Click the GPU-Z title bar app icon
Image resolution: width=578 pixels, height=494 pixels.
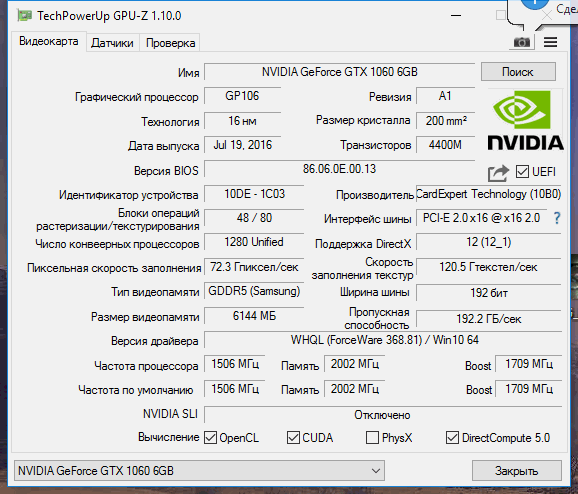click(25, 15)
